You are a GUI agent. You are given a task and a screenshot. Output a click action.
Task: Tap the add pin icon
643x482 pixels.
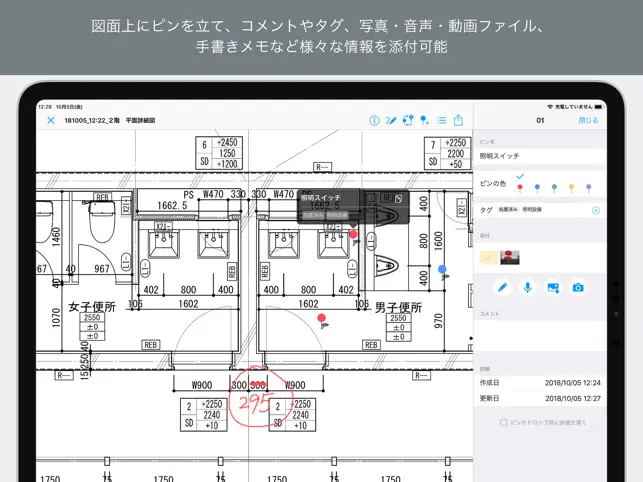(424, 120)
